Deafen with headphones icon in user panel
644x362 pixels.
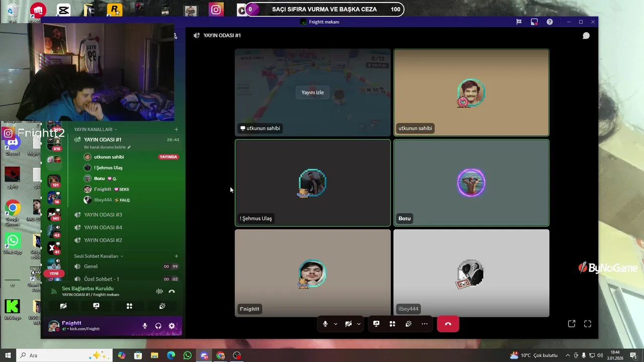(158, 326)
